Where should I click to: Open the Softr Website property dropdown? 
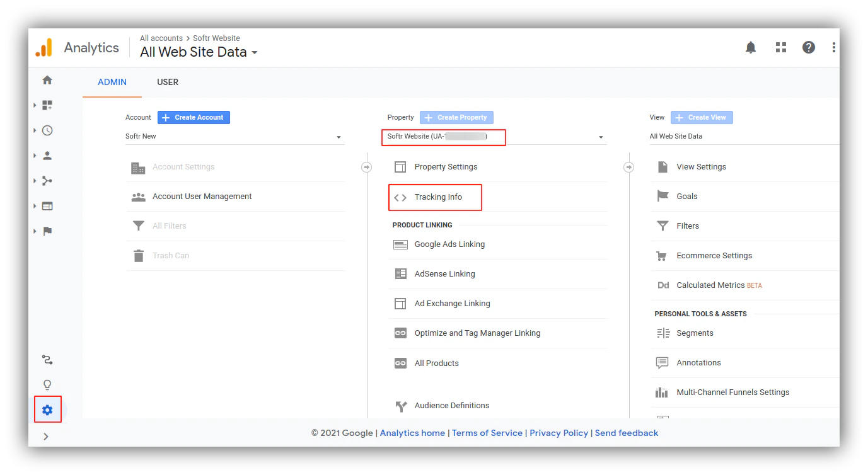[x=496, y=137]
